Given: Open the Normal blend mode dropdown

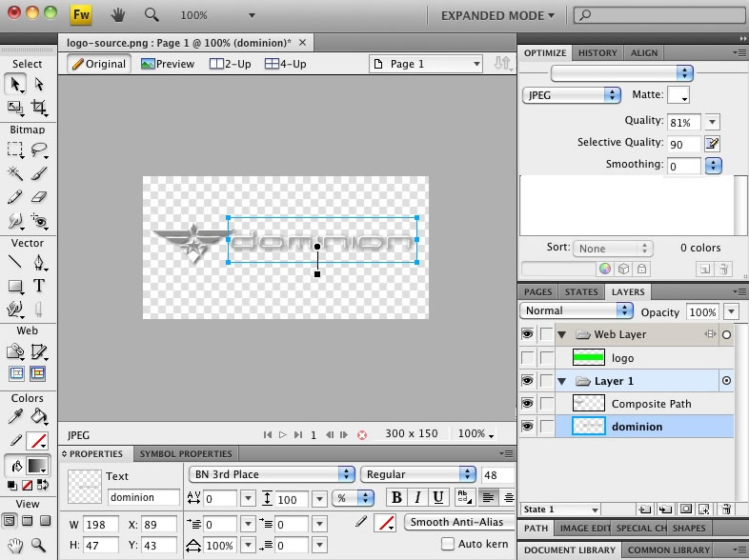Looking at the screenshot, I should [577, 310].
